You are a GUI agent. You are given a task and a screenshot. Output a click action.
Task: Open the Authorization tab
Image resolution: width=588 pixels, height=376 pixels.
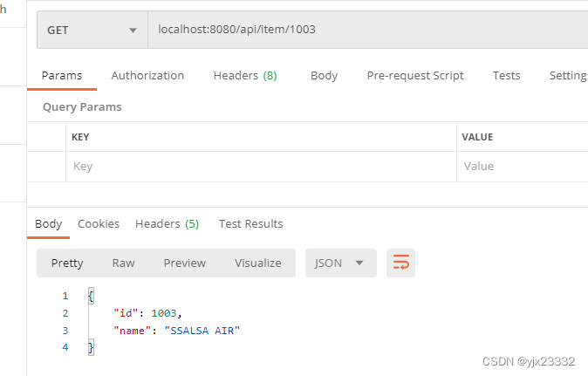point(147,76)
